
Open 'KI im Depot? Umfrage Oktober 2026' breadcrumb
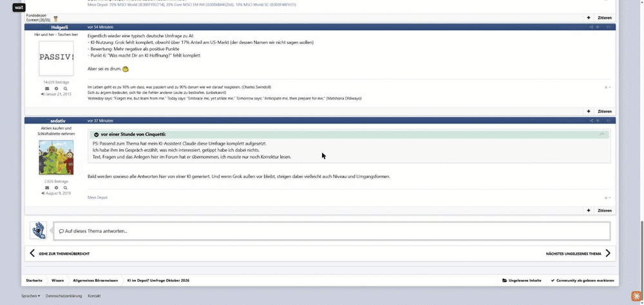(x=158, y=281)
